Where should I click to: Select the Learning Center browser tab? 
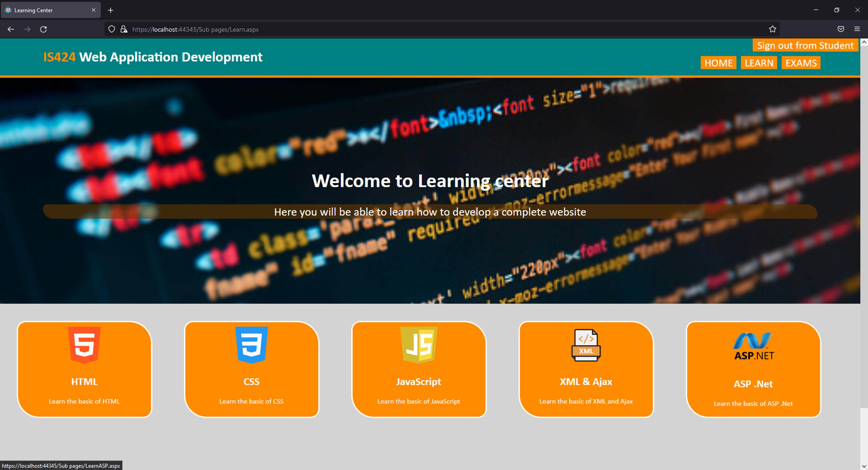51,10
